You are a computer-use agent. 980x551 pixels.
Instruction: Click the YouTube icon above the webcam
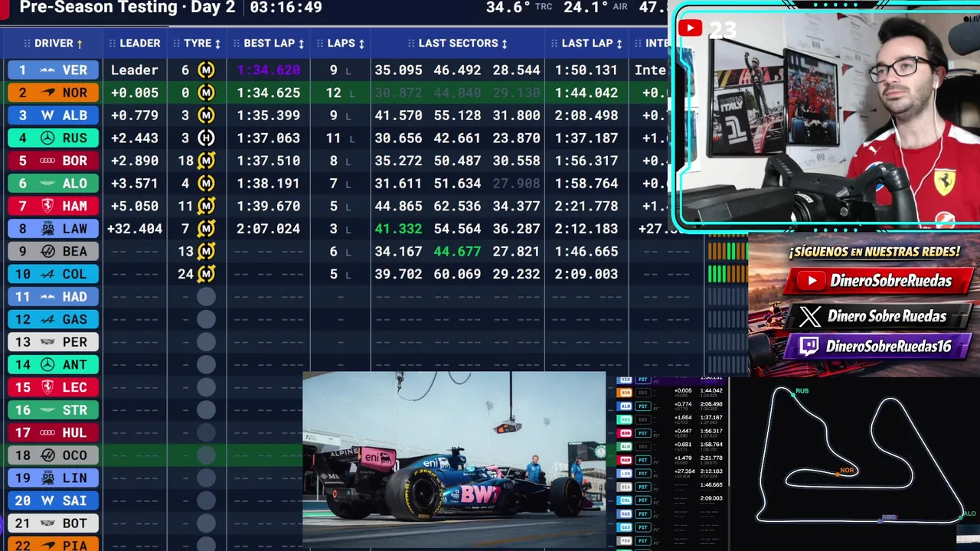click(x=690, y=29)
